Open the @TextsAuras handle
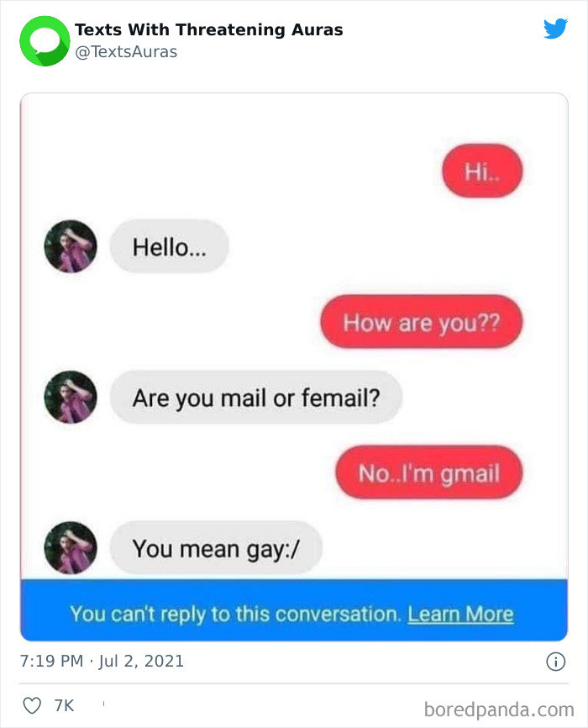588x728 pixels. (x=126, y=51)
